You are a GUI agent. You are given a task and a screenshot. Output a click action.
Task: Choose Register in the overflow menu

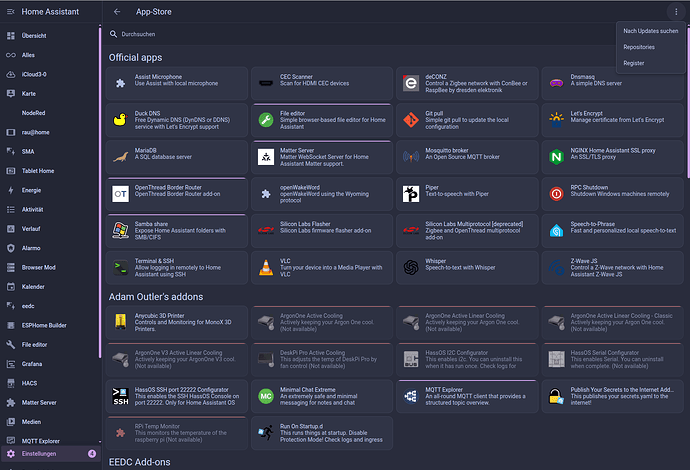pos(650,63)
